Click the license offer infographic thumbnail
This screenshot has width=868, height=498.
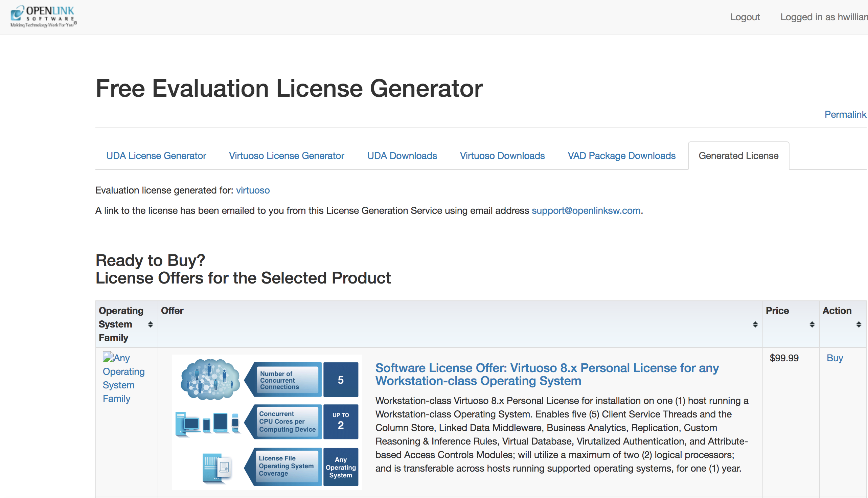tap(267, 422)
